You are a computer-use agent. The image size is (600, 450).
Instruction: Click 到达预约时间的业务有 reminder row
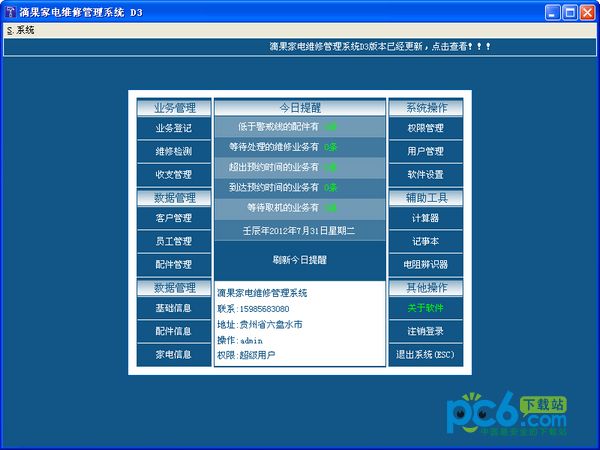click(x=300, y=188)
